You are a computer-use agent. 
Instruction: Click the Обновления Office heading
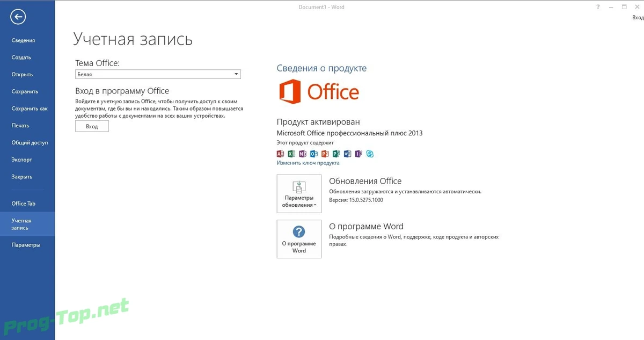[365, 182]
